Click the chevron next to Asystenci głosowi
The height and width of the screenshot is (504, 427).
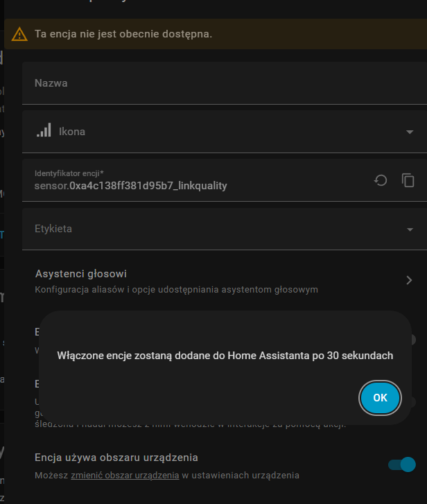(409, 280)
